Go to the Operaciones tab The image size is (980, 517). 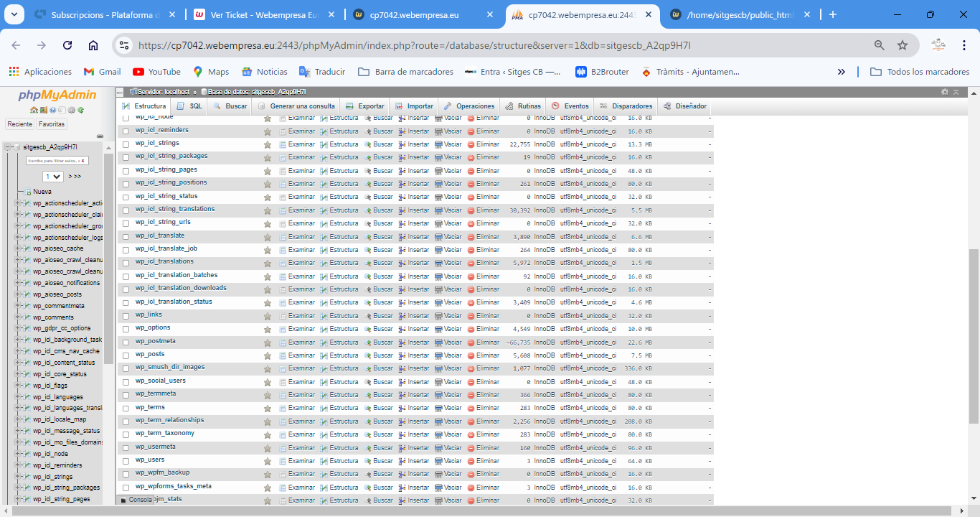(x=469, y=106)
